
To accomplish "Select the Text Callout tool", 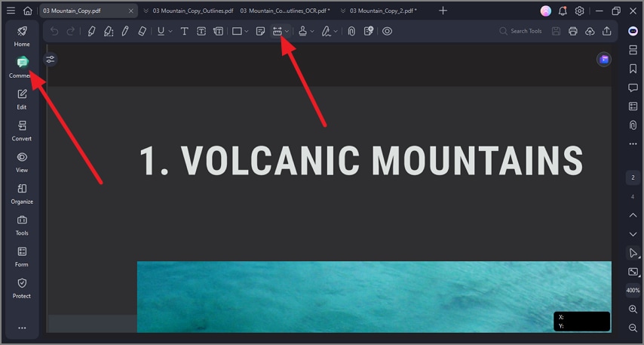I will click(218, 31).
